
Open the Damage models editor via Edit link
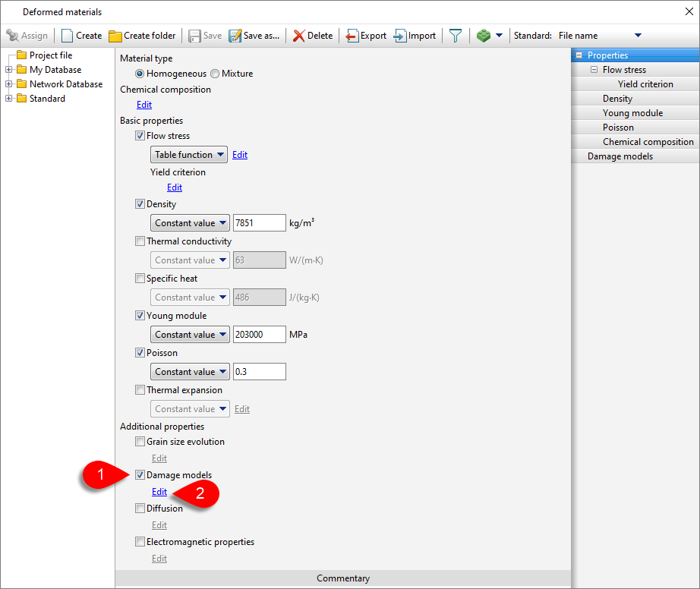(159, 491)
